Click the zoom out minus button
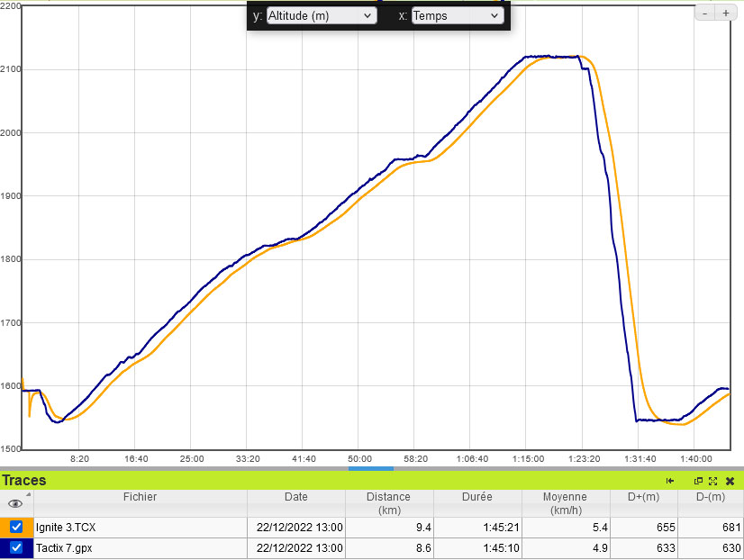The width and height of the screenshot is (744, 560). coord(705,14)
